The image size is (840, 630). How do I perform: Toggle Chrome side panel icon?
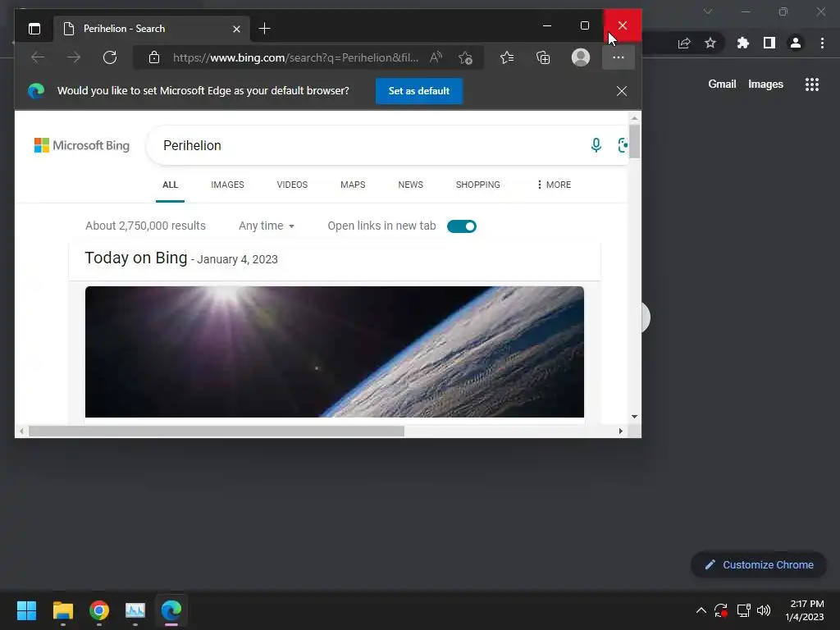pos(769,43)
